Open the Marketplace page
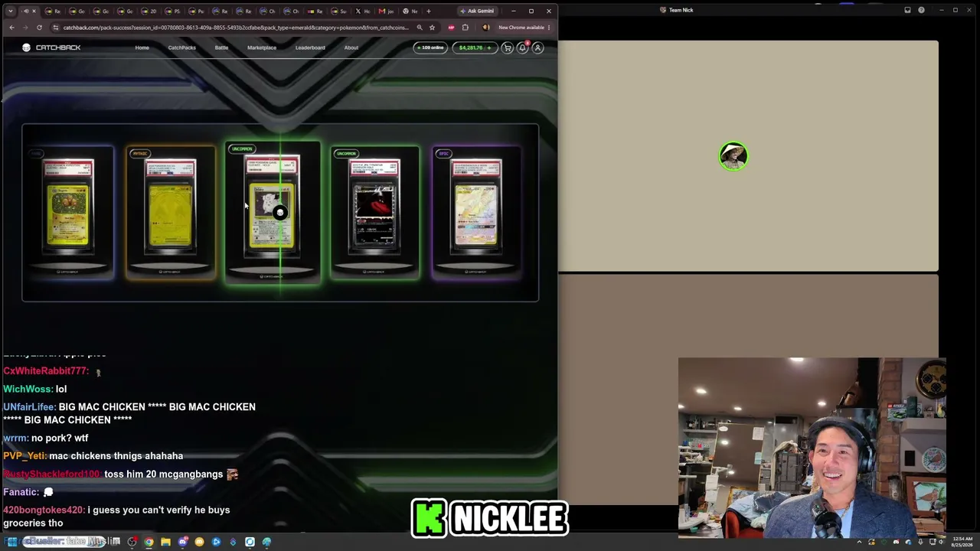This screenshot has width=980, height=551. 262,47
